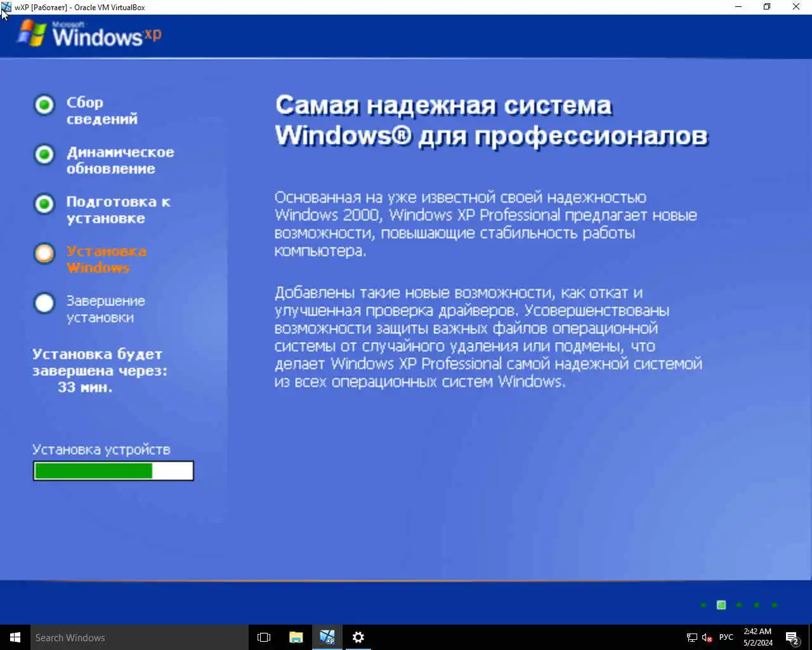Click the highlighted green square page indicator
812x650 pixels.
[x=721, y=605]
